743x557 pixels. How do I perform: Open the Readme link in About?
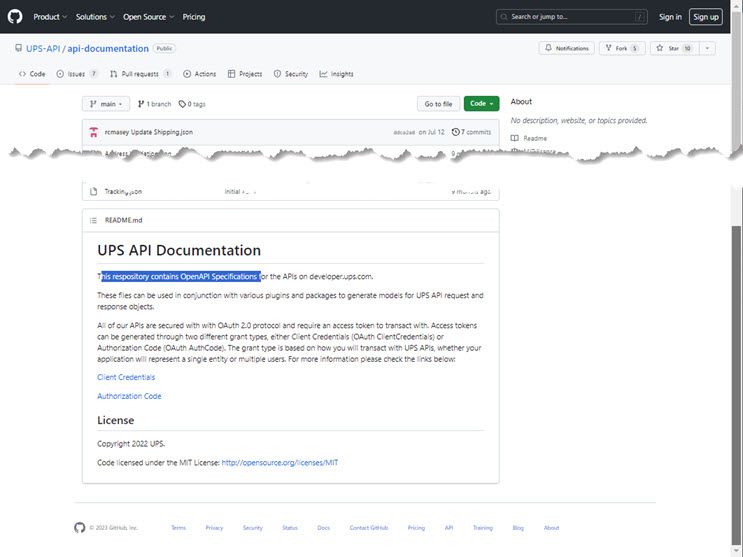529,138
